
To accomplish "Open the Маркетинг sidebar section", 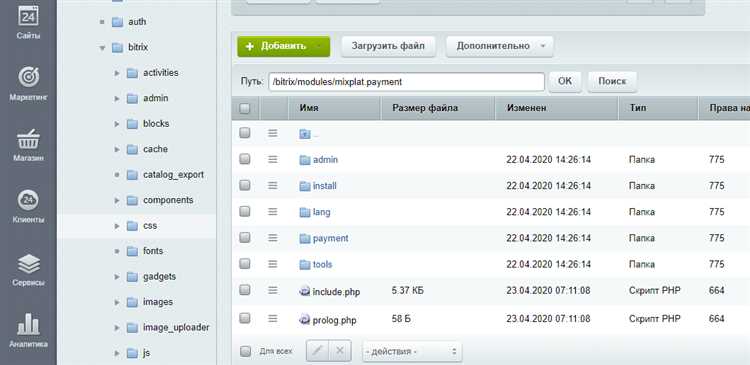I will (28, 84).
